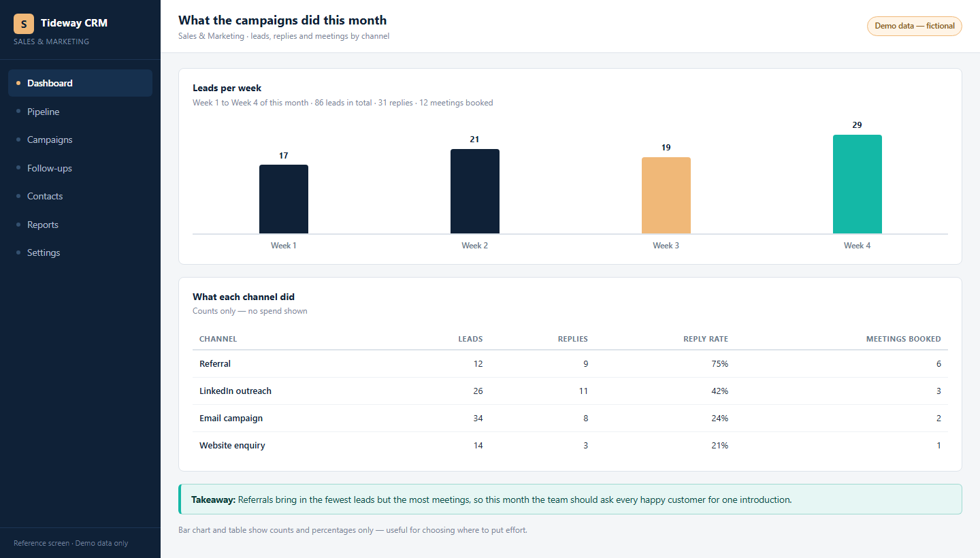Go to the Pipeline section
This screenshot has height=558, width=980.
pos(80,112)
